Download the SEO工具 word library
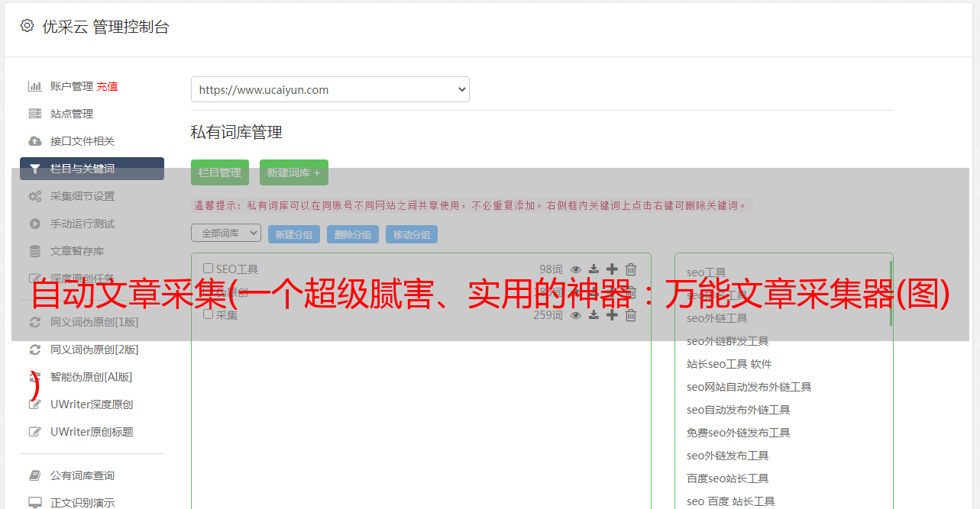The height and width of the screenshot is (509, 980). pos(593,269)
